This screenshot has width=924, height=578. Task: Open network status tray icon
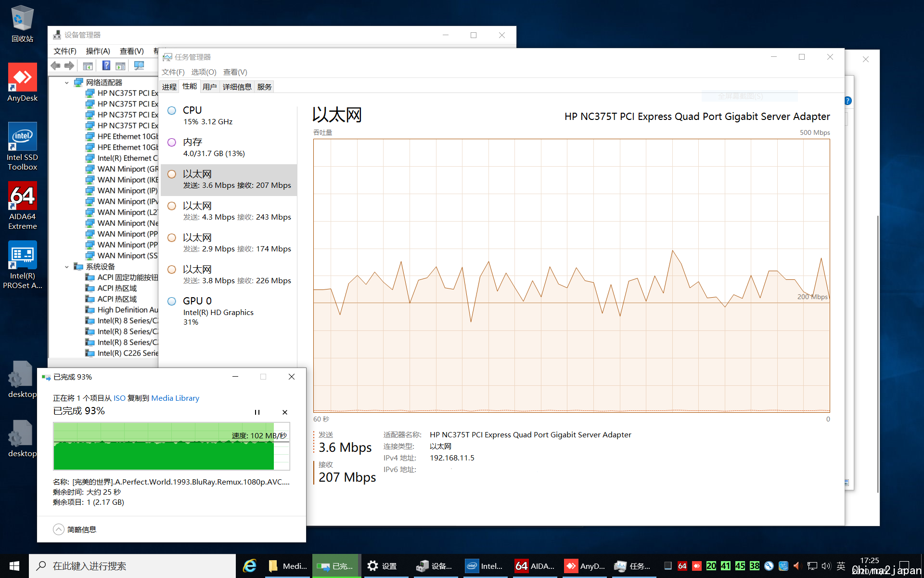tap(812, 566)
